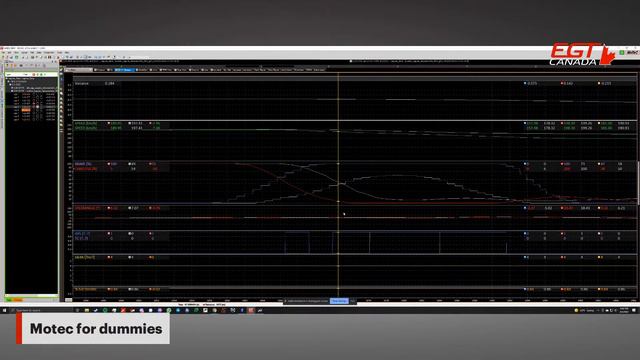
Task: Click the Variance value 0.284
Action: tap(109, 83)
